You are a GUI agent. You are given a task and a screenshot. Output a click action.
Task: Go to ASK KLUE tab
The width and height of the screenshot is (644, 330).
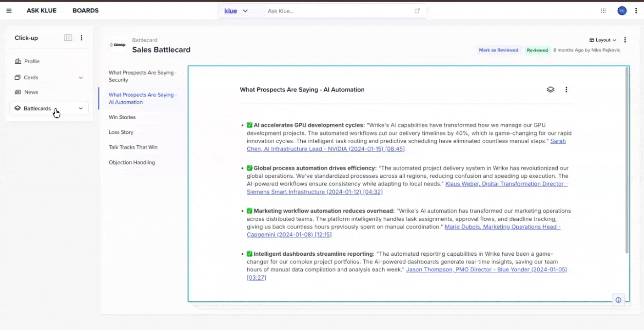coord(41,11)
